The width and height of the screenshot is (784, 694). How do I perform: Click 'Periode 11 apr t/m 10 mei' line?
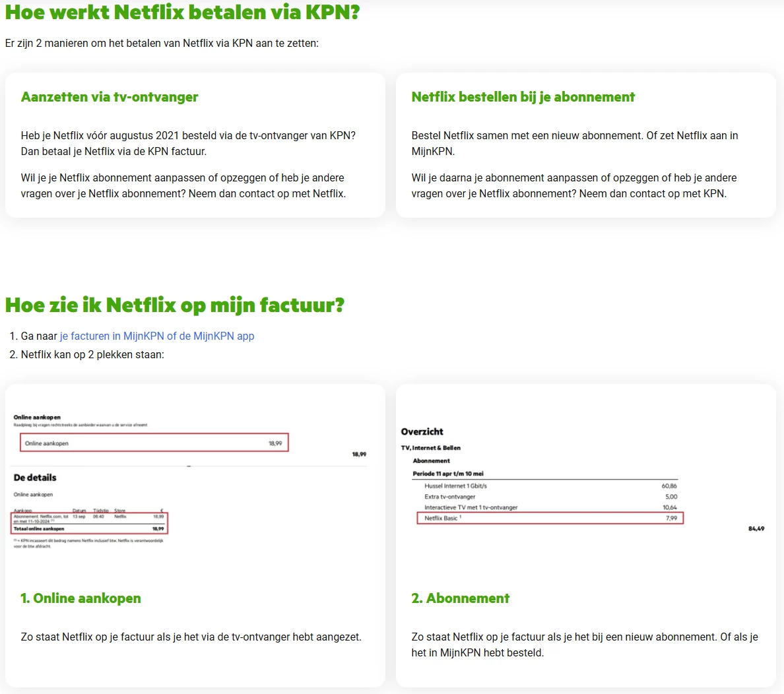[x=448, y=474]
